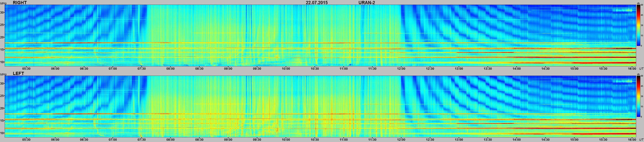Screen dimensions: 644x142
Task: Click the URAN-2 telescope label
Action: coord(366,3)
